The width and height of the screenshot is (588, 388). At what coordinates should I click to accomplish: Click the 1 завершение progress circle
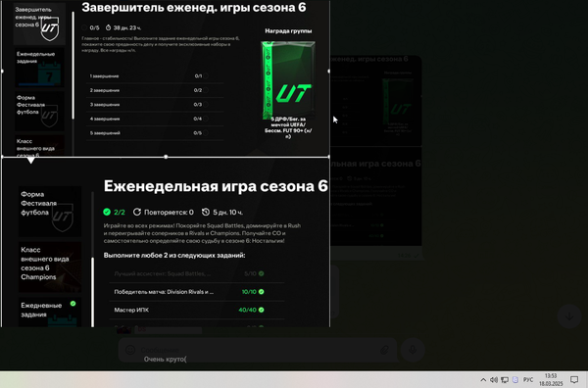(x=206, y=76)
